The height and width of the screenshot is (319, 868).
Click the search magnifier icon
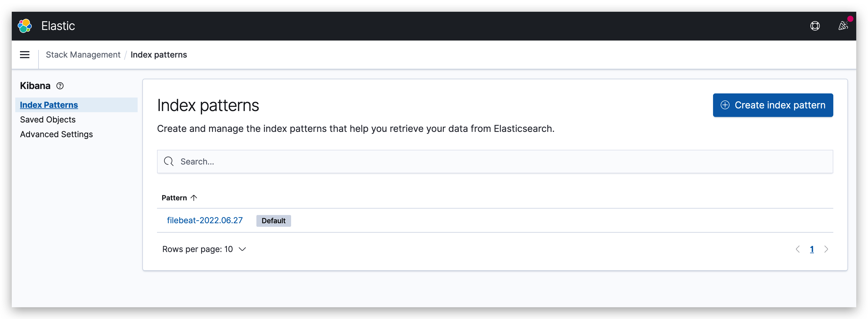pos(169,162)
